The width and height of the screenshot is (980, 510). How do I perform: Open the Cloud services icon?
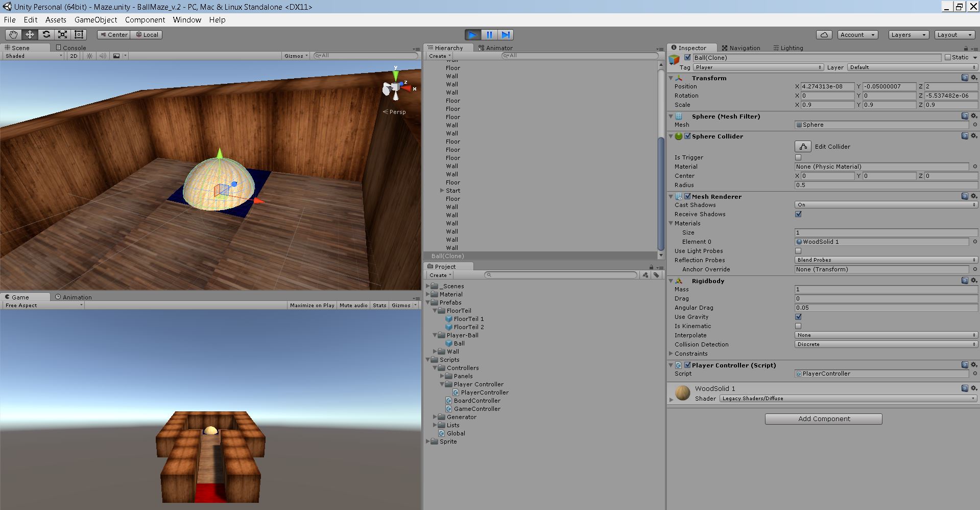coord(824,35)
